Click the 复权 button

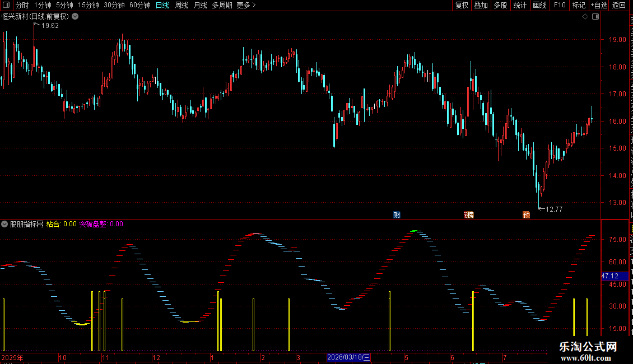pos(462,5)
